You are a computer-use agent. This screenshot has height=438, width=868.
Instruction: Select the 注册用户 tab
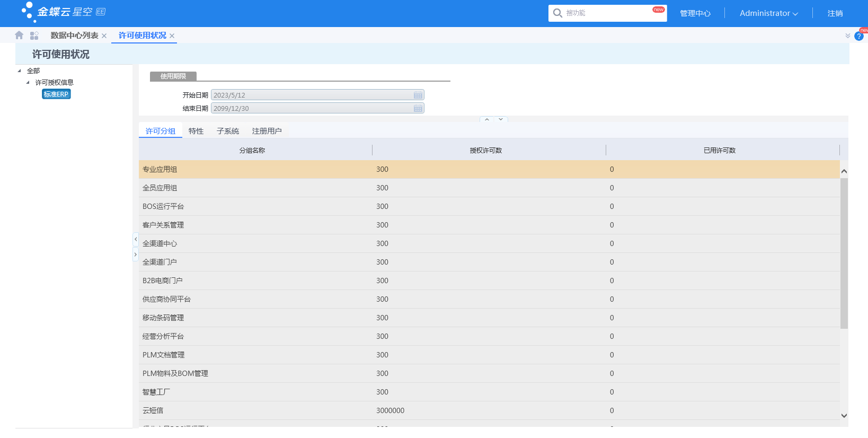pyautogui.click(x=267, y=131)
